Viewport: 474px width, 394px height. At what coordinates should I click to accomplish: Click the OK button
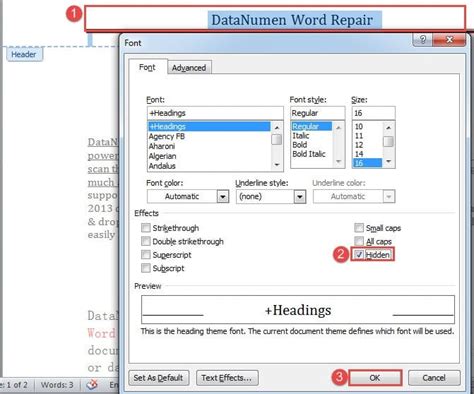coord(375,378)
